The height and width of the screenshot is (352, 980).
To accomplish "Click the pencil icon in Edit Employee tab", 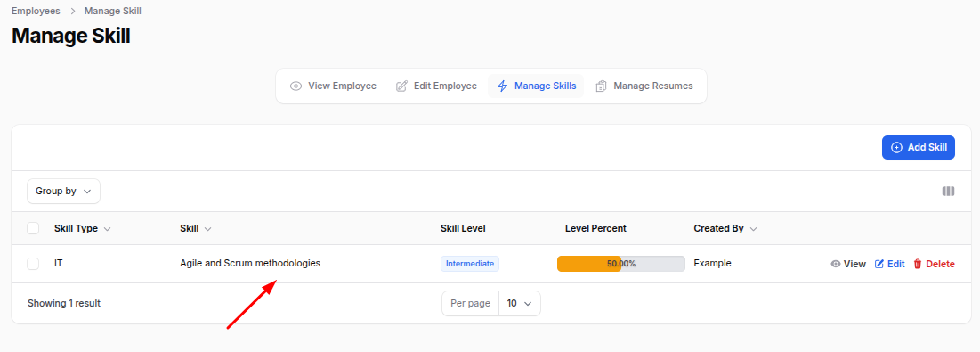I will coord(401,86).
